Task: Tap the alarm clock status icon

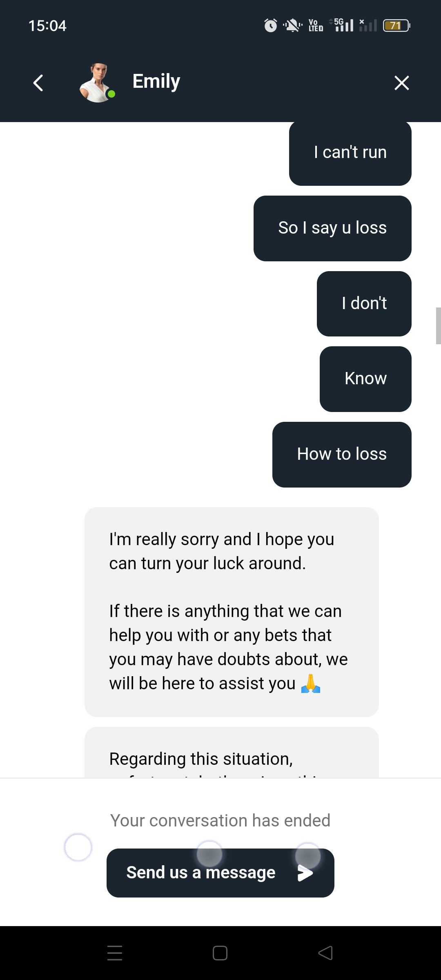Action: point(270,26)
